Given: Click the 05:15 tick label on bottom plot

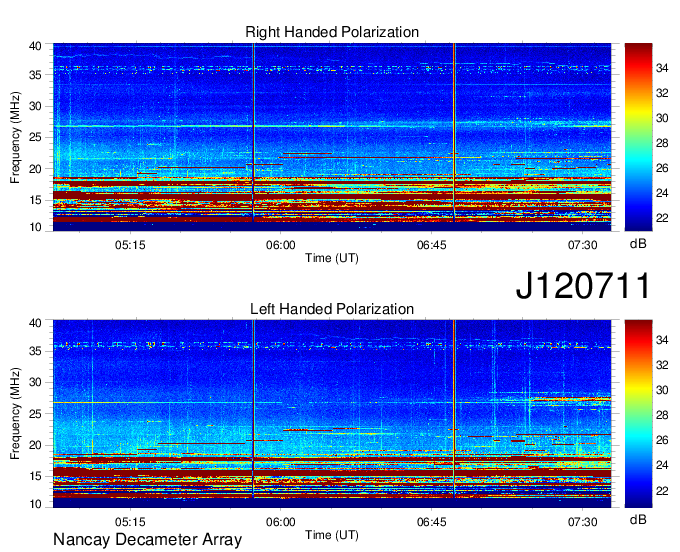Looking at the screenshot, I should click(130, 522).
